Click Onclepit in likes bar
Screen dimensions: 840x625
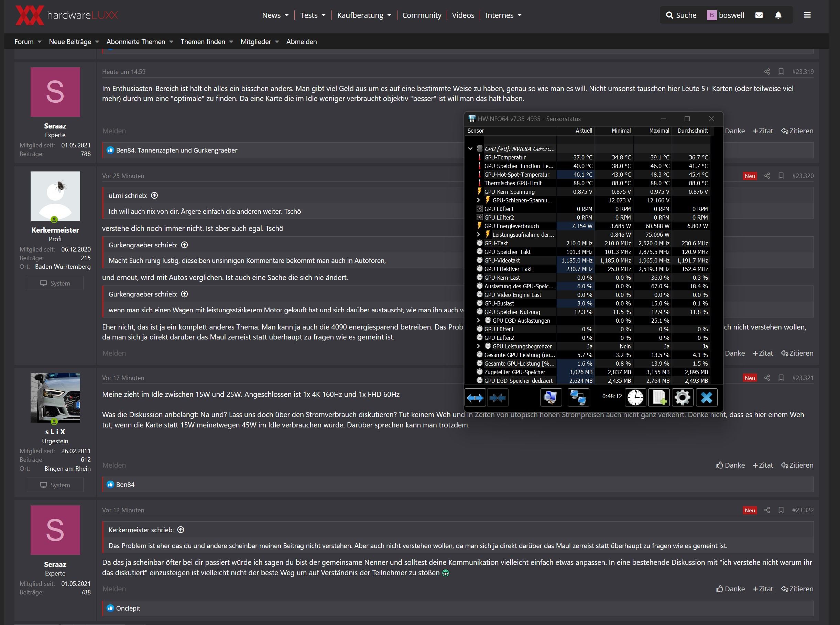click(128, 609)
